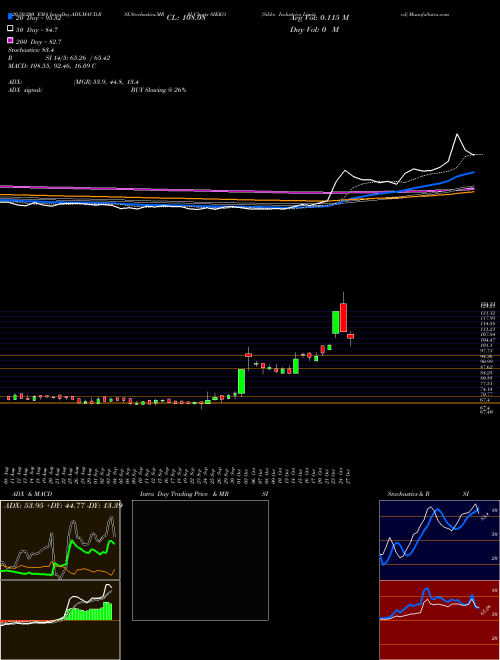Click the blue Stochastics chart panel
The image size is (500, 660).
[439, 540]
